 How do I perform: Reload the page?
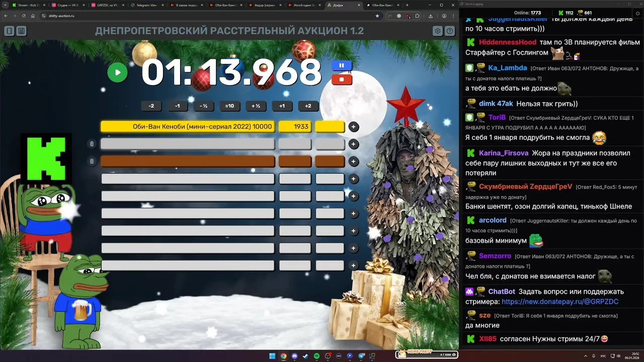(23, 16)
